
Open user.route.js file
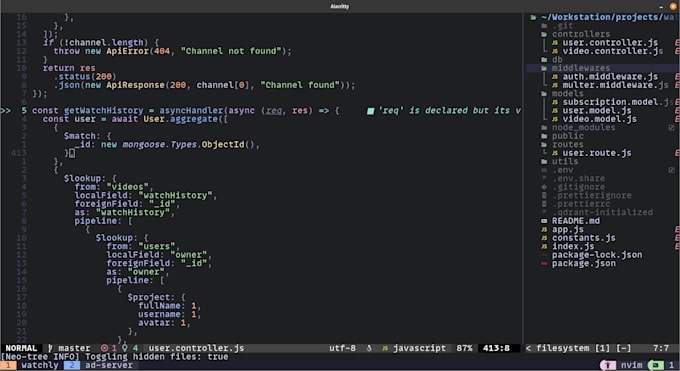point(597,153)
